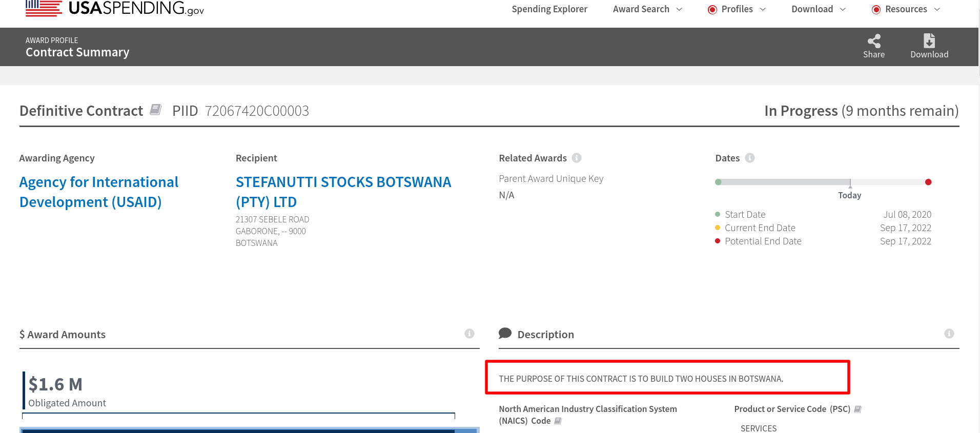The image size is (980, 433).
Task: Click red new-feature dot beside Resources
Action: pos(876,10)
